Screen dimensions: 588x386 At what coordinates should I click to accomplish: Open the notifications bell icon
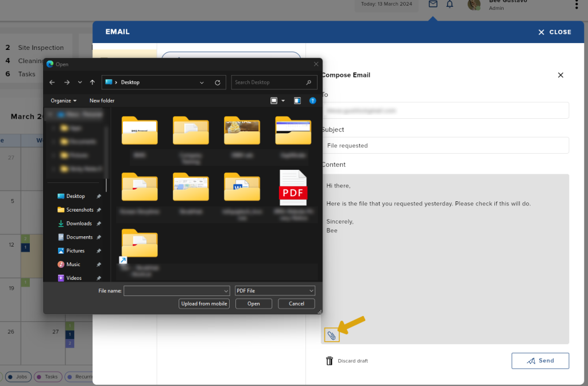[x=450, y=4]
